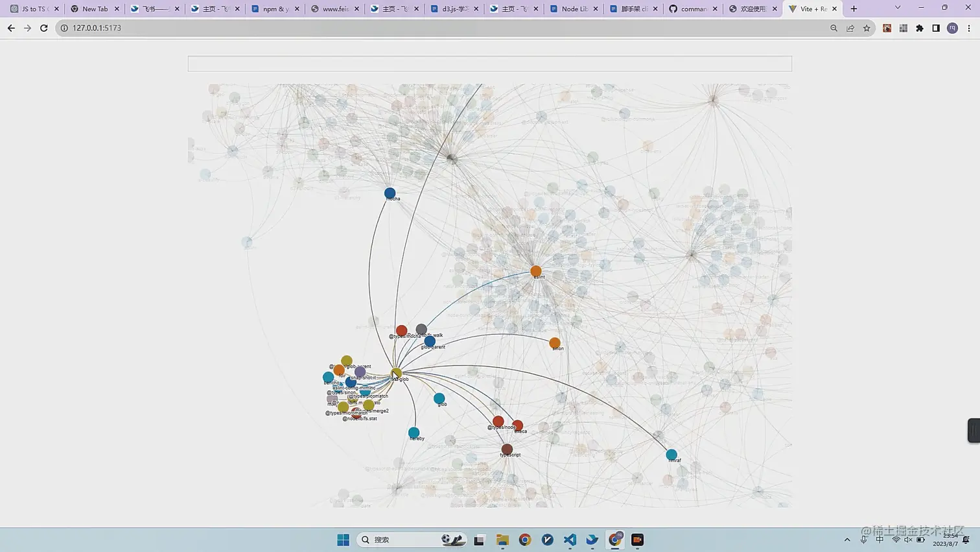Image resolution: width=980 pixels, height=552 pixels.
Task: Click the microphone tray icon
Action: [863, 540]
